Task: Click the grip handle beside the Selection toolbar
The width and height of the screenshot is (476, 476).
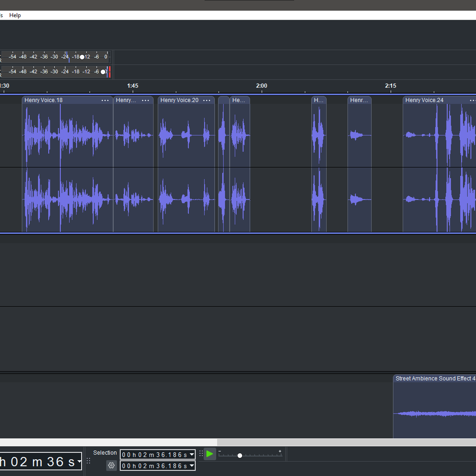Action: [x=88, y=461]
